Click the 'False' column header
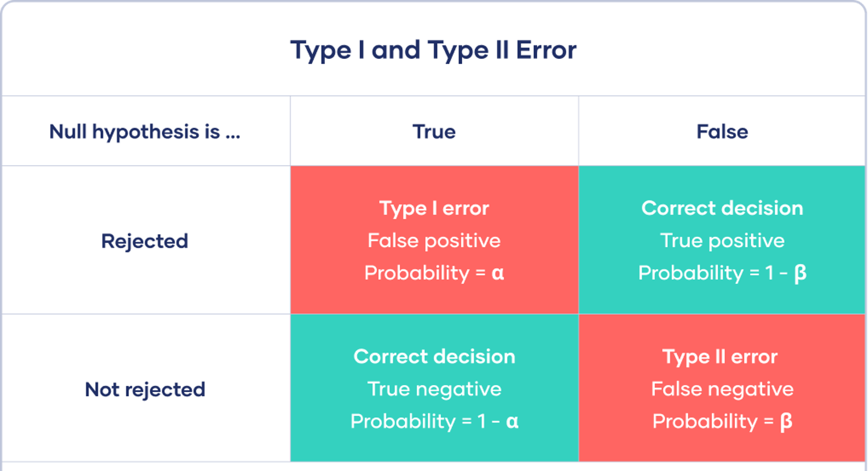The image size is (868, 471). 722,132
